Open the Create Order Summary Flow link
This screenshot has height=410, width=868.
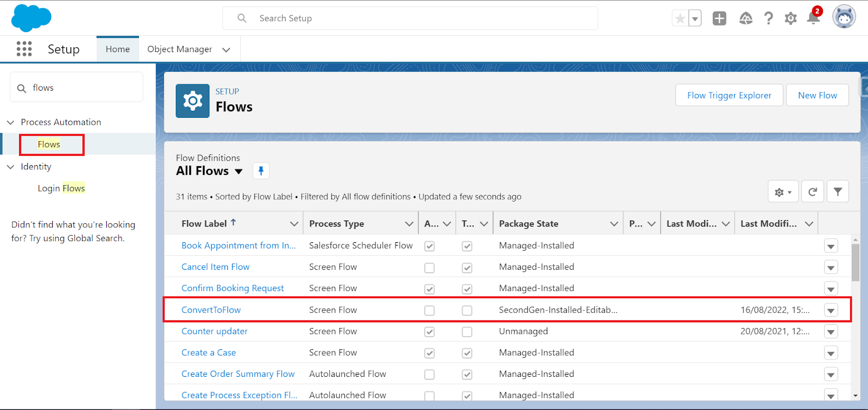238,374
